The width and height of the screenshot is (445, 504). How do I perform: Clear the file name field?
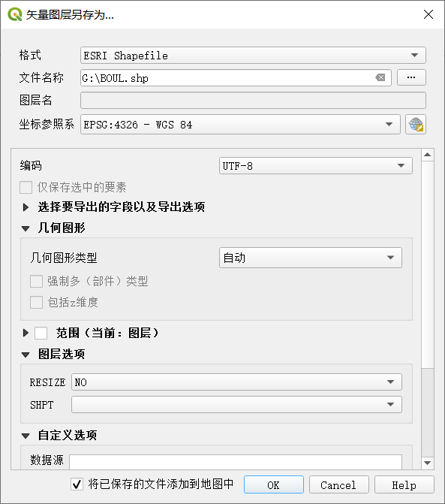tap(380, 77)
